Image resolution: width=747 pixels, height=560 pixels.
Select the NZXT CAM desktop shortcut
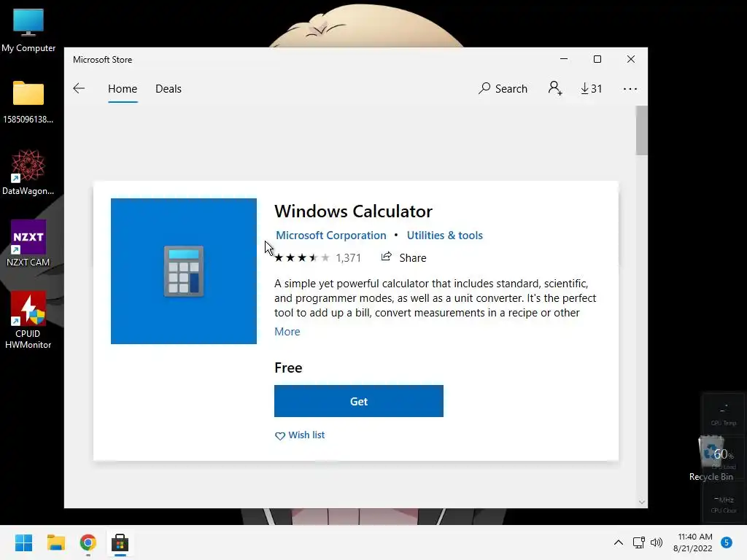[28, 244]
